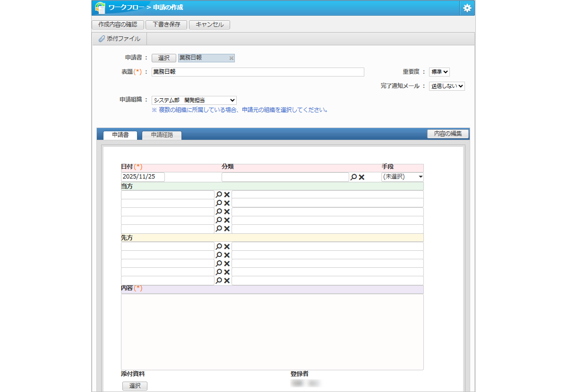The image size is (567, 392).
Task: Clear 分類 field with its X icon
Action: [361, 177]
